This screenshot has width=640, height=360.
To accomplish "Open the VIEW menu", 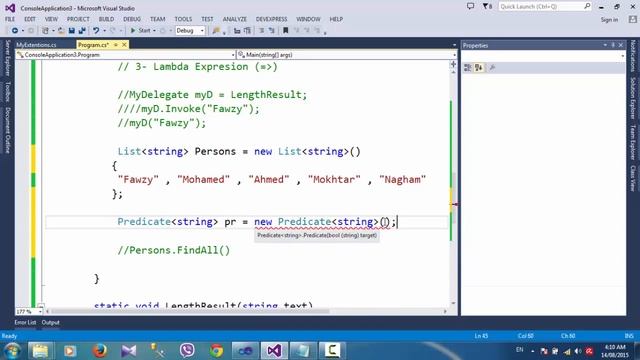I will [51, 19].
